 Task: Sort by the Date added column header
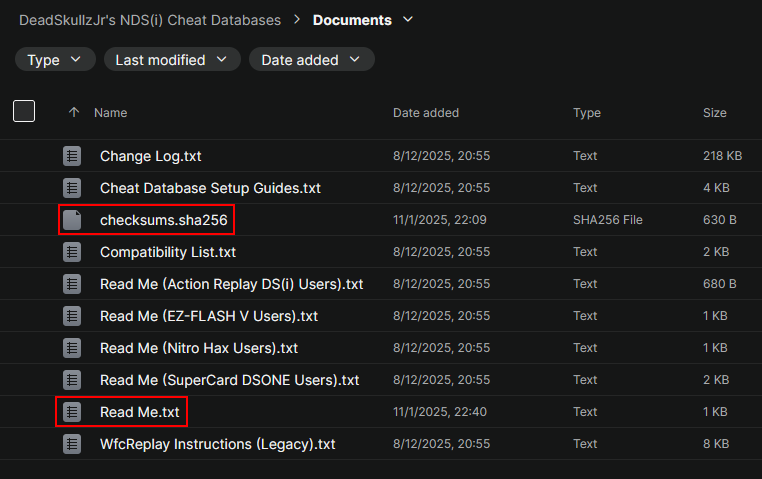(x=426, y=113)
